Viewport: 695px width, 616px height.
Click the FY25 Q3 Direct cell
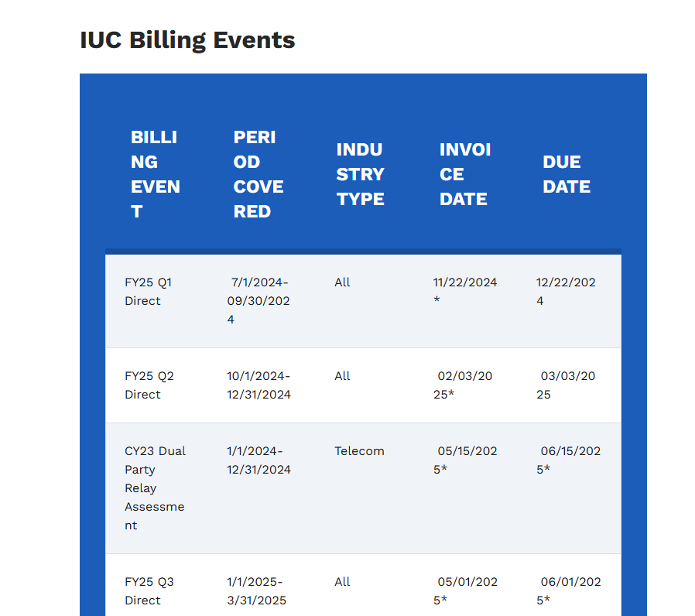[149, 591]
